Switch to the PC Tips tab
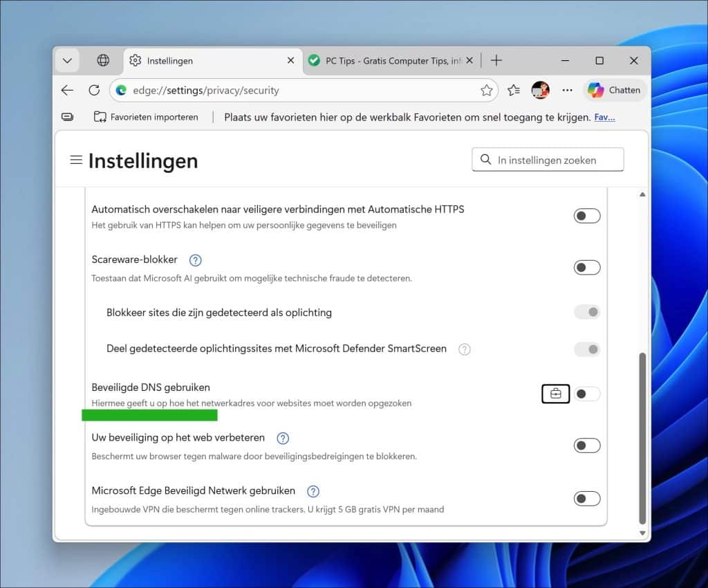708x588 pixels. point(387,60)
